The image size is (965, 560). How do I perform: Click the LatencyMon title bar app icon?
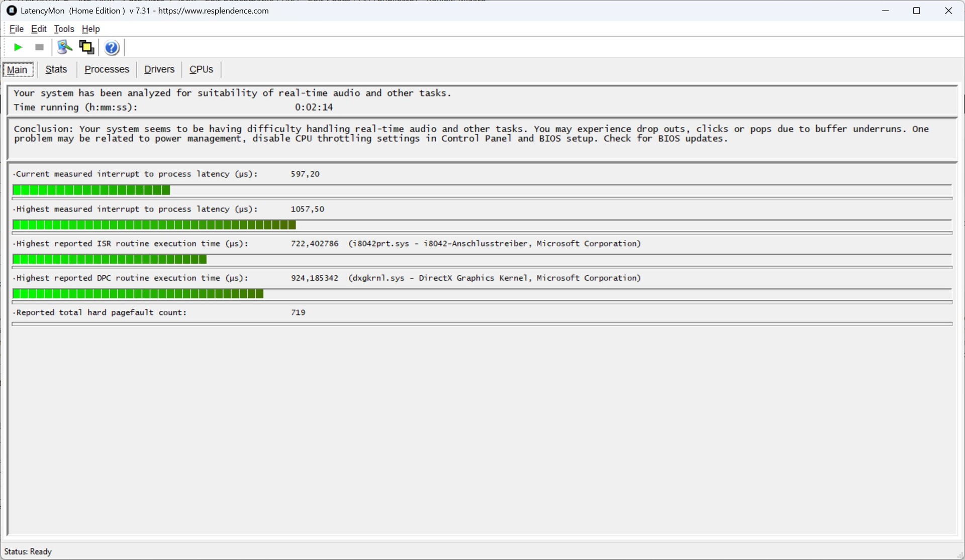point(12,11)
